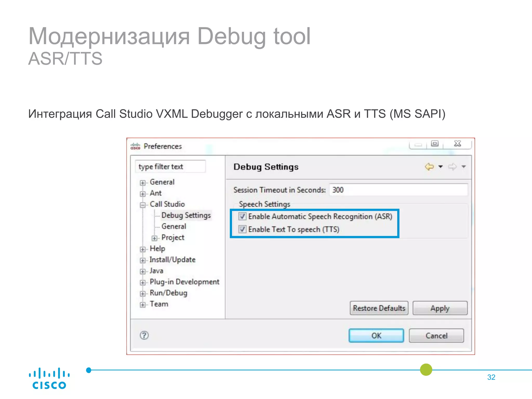This screenshot has height=399, width=532.
Task: Select the Run/Debug tree item
Action: tap(168, 293)
